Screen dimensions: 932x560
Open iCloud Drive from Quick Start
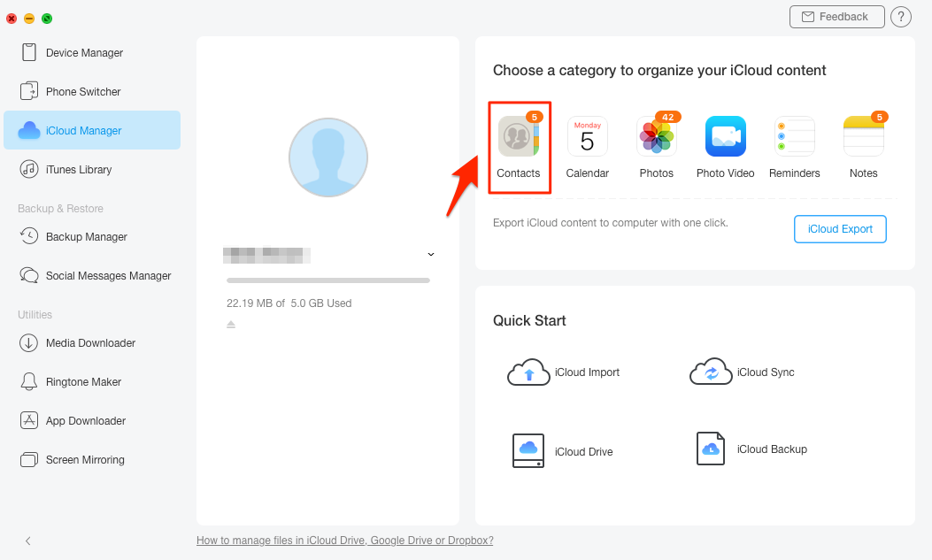[x=561, y=451]
